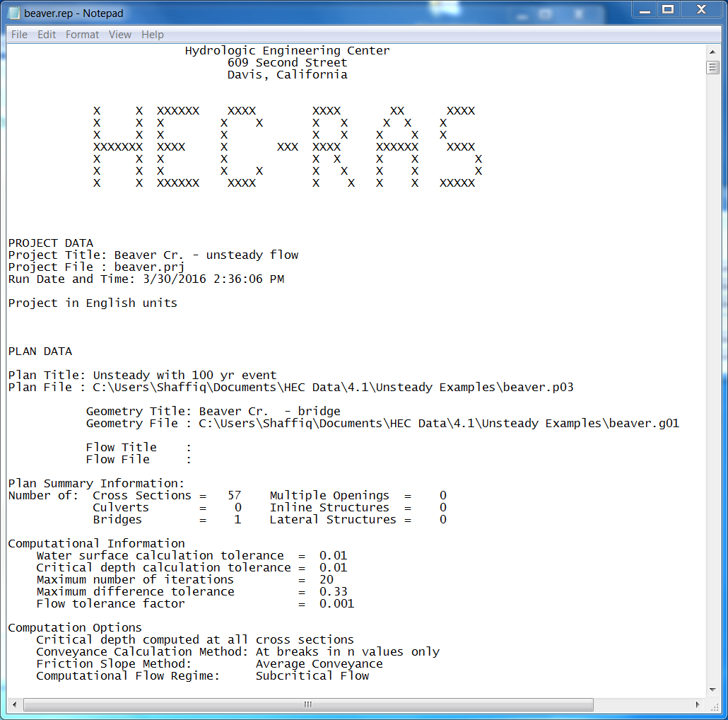The height and width of the screenshot is (720, 728).
Task: Click the horizontal scrollbar thumb
Action: (x=308, y=704)
